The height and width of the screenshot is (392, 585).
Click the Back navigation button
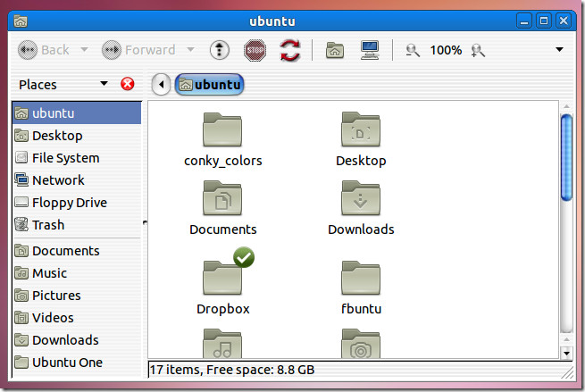point(44,50)
